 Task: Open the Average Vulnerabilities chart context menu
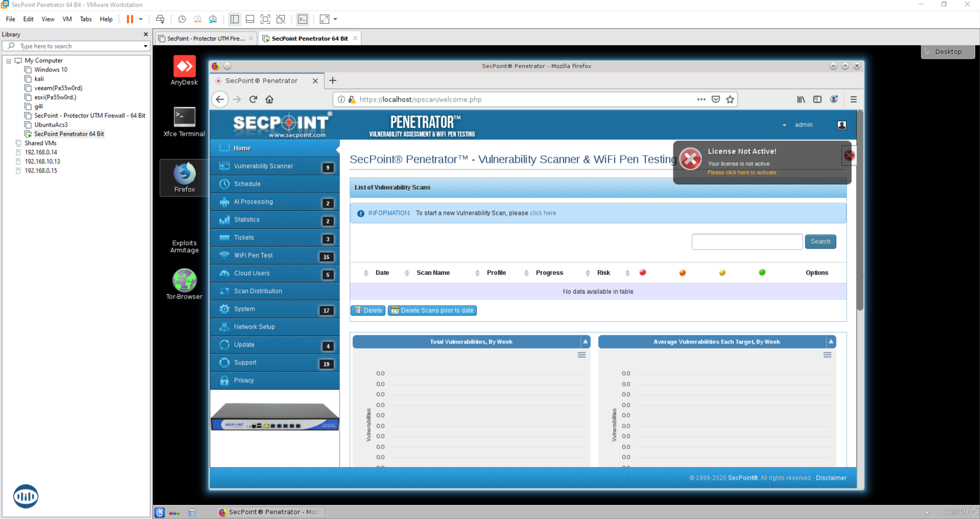click(x=827, y=355)
